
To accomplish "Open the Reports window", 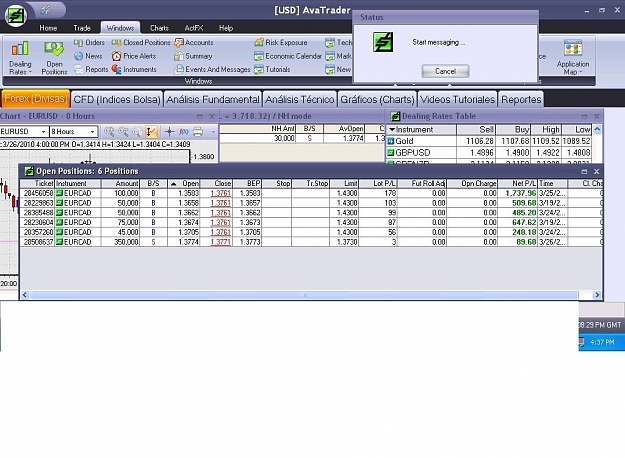I will 91,69.
